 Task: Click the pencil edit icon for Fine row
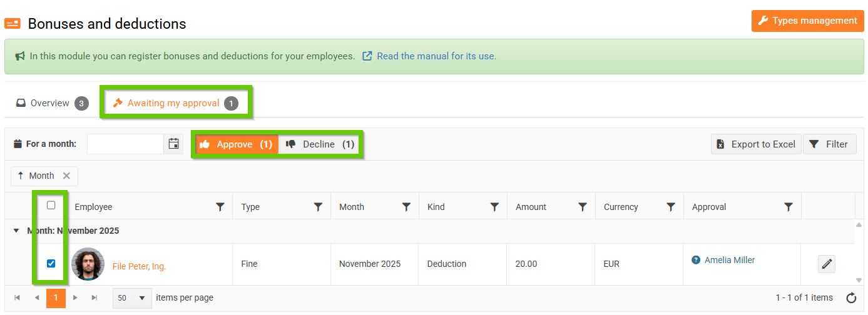coord(827,264)
